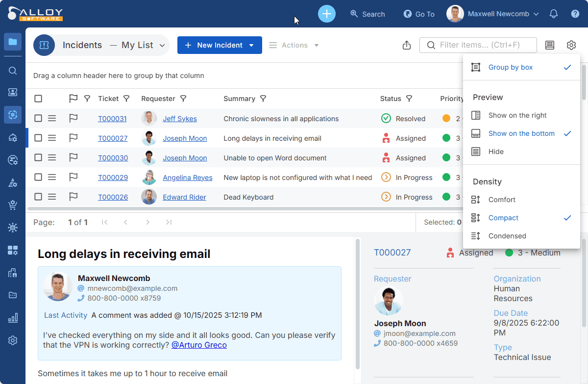Choose Condensed density option
This screenshot has width=588, height=384.
coord(507,236)
